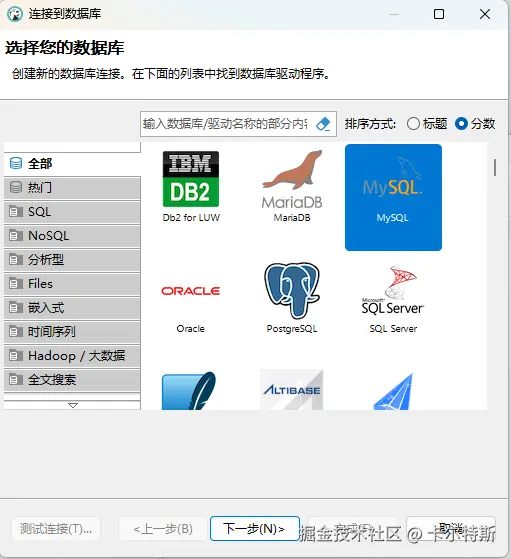The height and width of the screenshot is (559, 511).
Task: Select the MySQL database tile
Action: pyautogui.click(x=393, y=197)
